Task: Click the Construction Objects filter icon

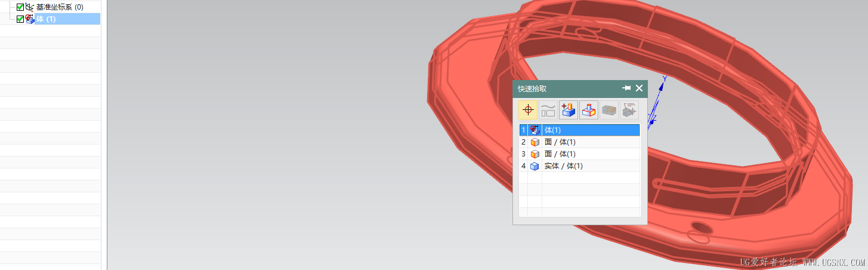Action: click(x=548, y=110)
